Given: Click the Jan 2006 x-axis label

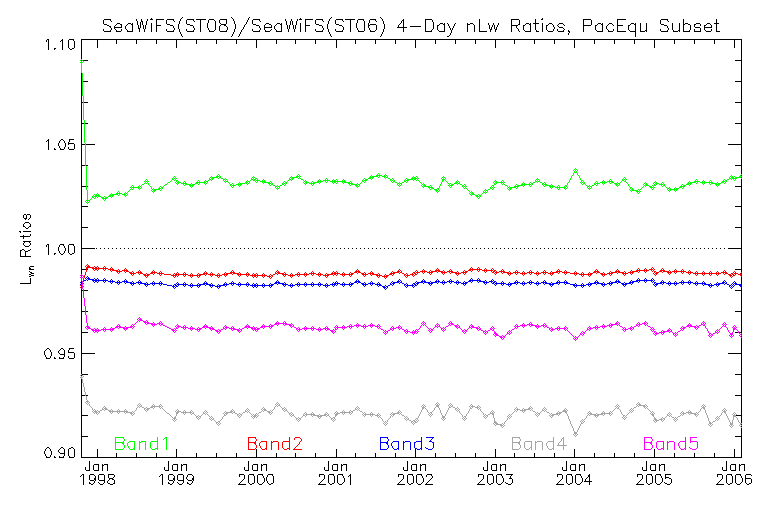Looking at the screenshot, I should tap(734, 473).
